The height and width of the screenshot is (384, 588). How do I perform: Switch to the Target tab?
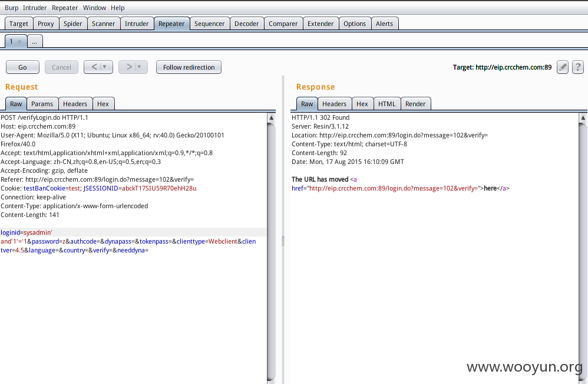(19, 24)
